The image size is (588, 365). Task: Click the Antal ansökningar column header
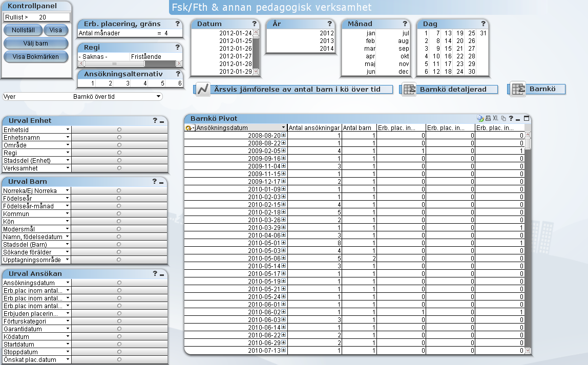tap(314, 128)
